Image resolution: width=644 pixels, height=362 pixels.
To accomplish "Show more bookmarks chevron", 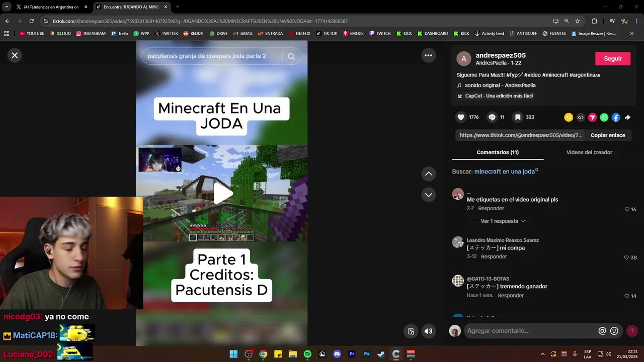I will pyautogui.click(x=632, y=34).
